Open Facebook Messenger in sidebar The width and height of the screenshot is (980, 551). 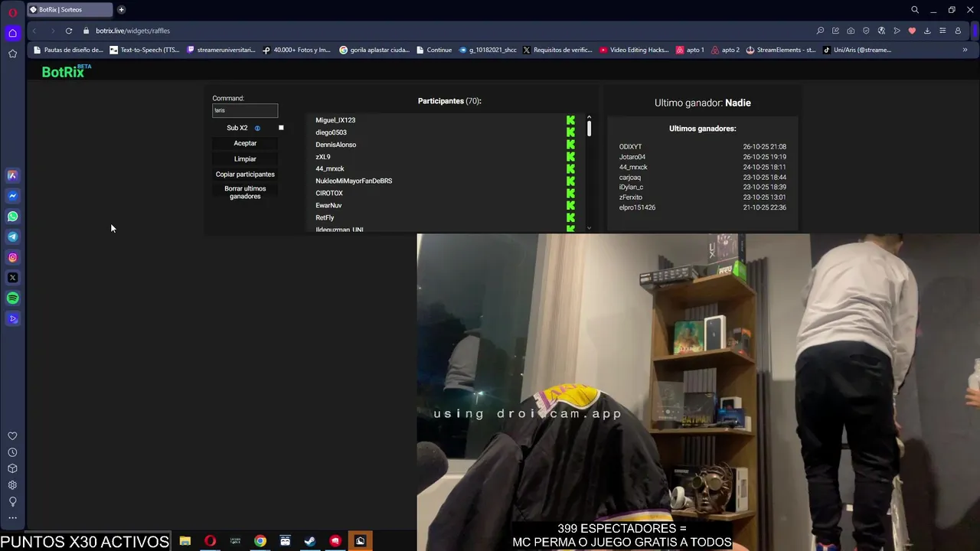pyautogui.click(x=12, y=196)
